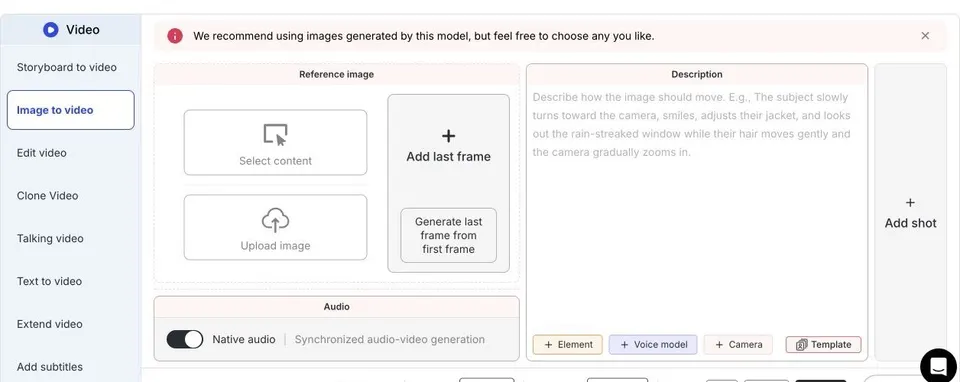Click the Description panel heading
The width and height of the screenshot is (960, 382).
[x=697, y=75]
